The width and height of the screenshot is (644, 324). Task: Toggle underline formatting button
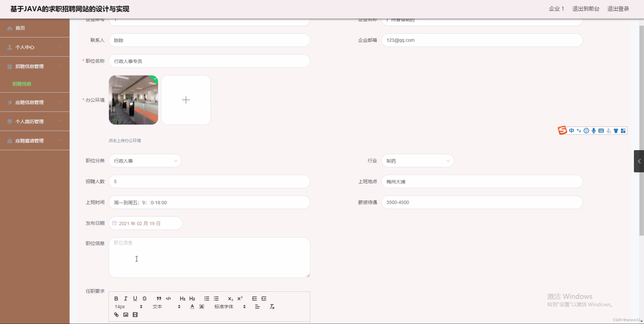coord(135,299)
